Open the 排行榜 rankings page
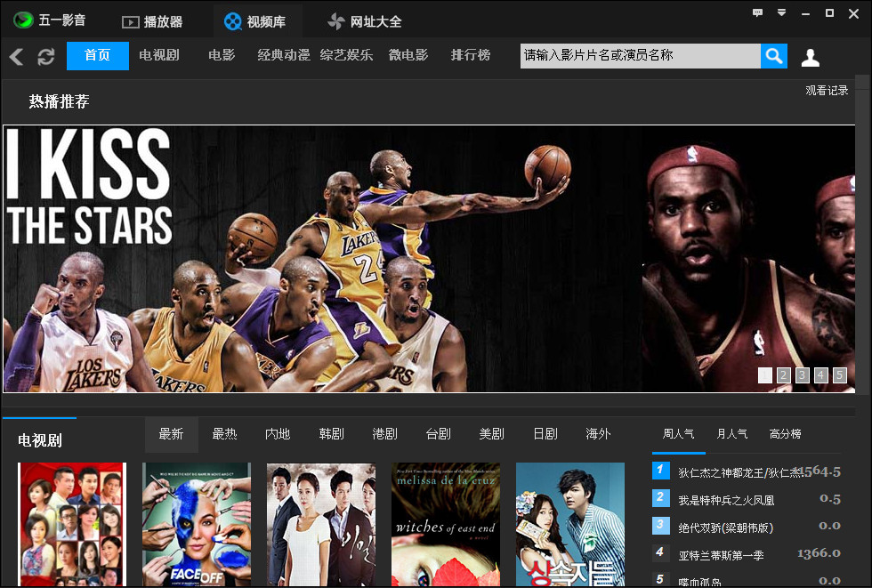This screenshot has width=872, height=588. tap(471, 55)
